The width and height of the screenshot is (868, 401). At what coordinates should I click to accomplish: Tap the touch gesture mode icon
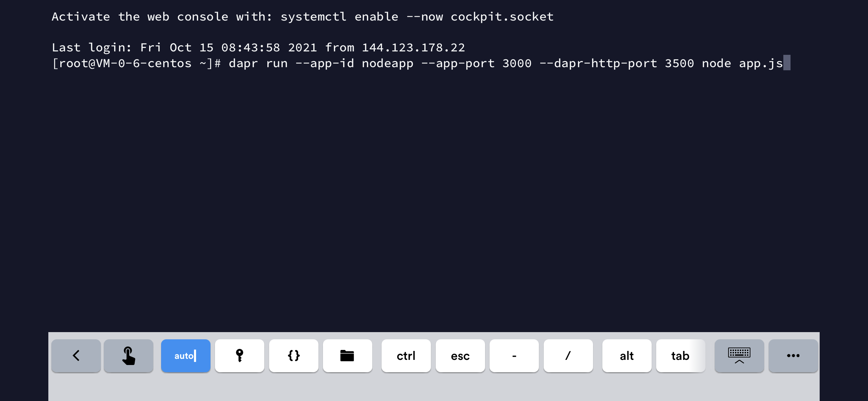[128, 355]
